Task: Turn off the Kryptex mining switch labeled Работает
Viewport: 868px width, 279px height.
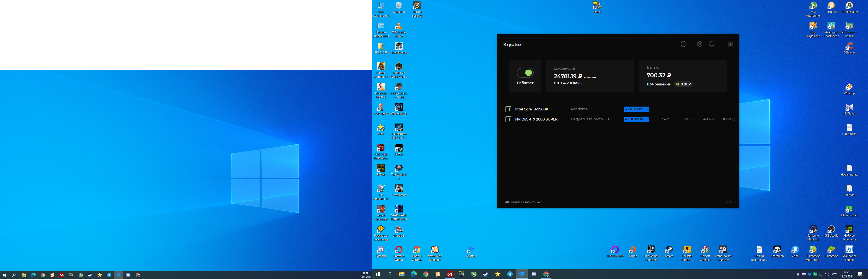Action: click(x=525, y=73)
